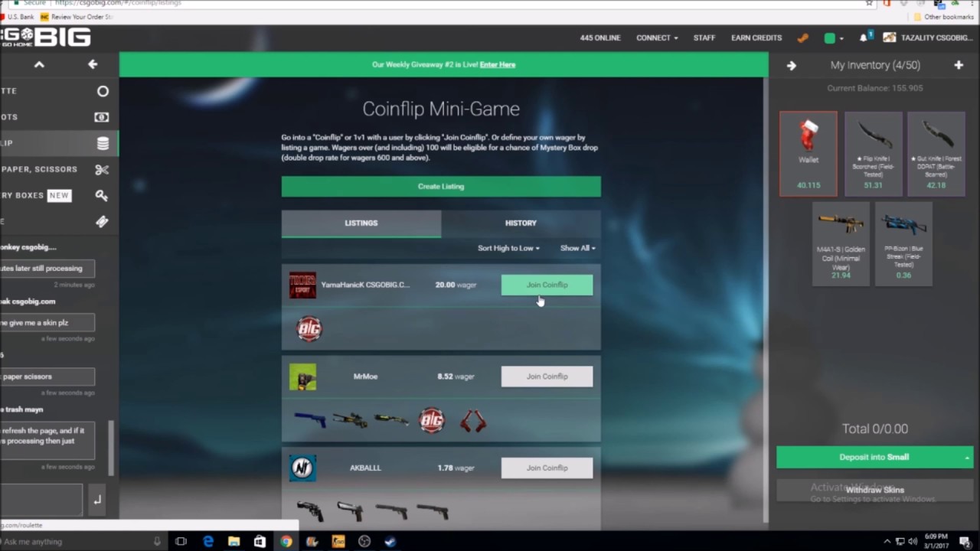Click the chat scrollbar

tap(112, 448)
